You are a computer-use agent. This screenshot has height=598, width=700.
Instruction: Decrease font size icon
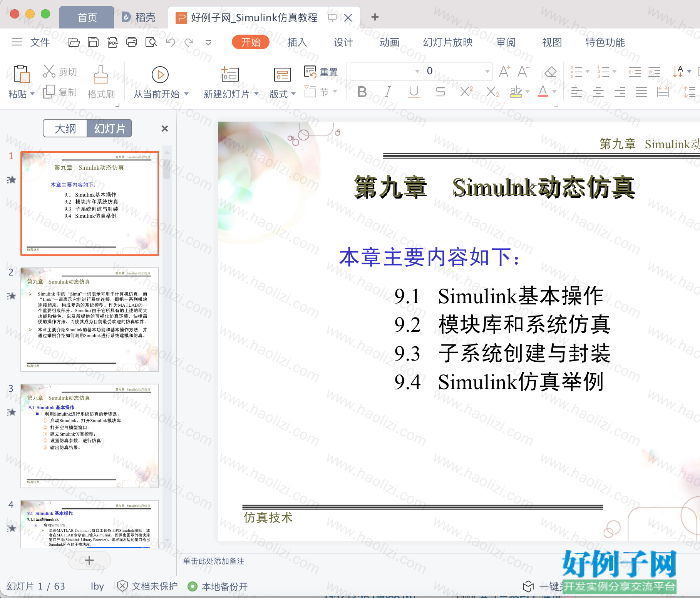523,72
